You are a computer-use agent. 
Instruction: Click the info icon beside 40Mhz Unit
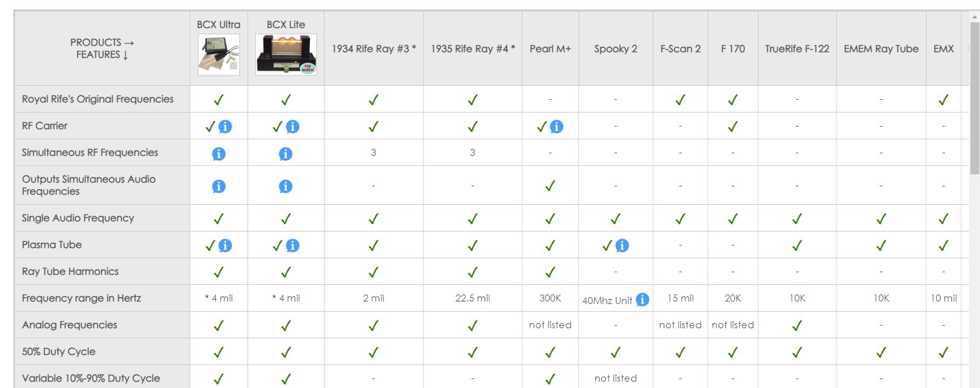coord(643,300)
